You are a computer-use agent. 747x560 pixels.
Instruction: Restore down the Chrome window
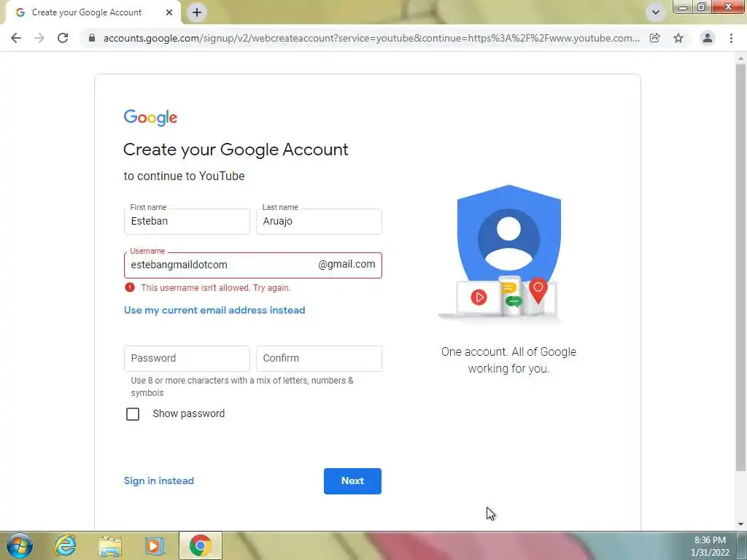pyautogui.click(x=702, y=7)
